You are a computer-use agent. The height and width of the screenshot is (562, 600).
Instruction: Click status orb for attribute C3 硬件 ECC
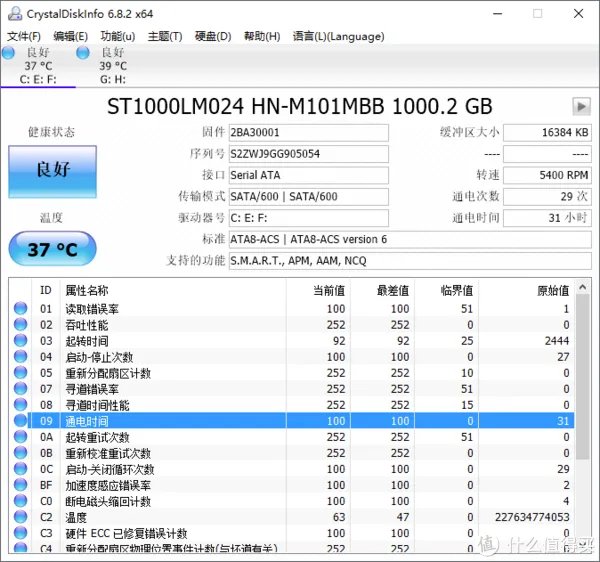tap(21, 533)
